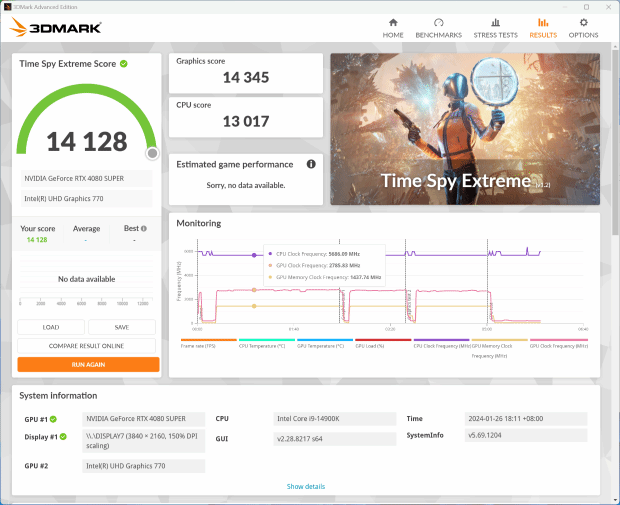
Task: Click the Time value 2024-01-26 18:11 +08:00
Action: pyautogui.click(x=526, y=419)
